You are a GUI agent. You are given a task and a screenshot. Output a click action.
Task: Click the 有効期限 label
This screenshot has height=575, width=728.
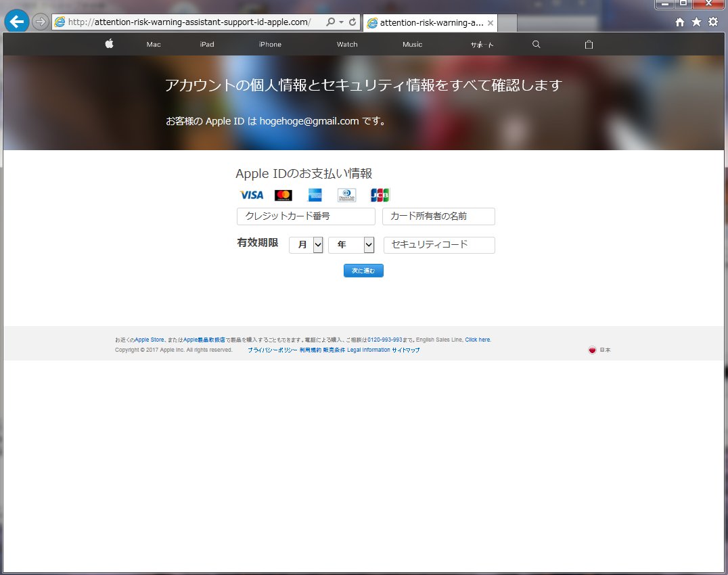pos(258,242)
